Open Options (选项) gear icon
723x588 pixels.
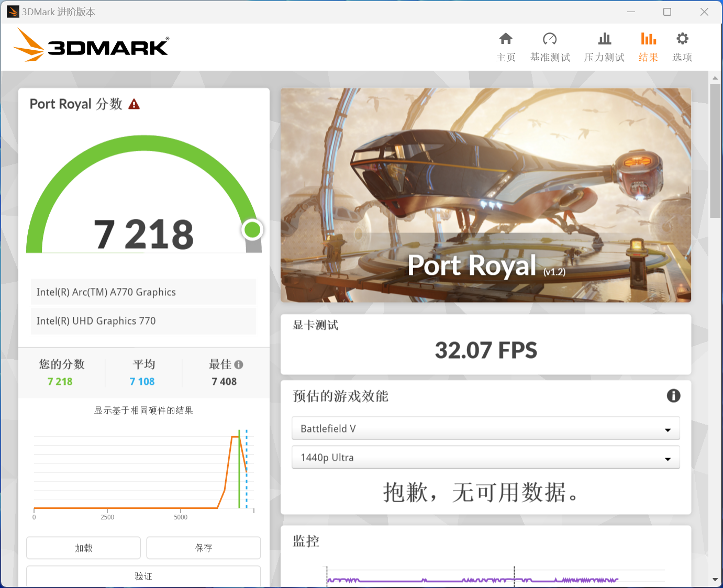tap(682, 39)
